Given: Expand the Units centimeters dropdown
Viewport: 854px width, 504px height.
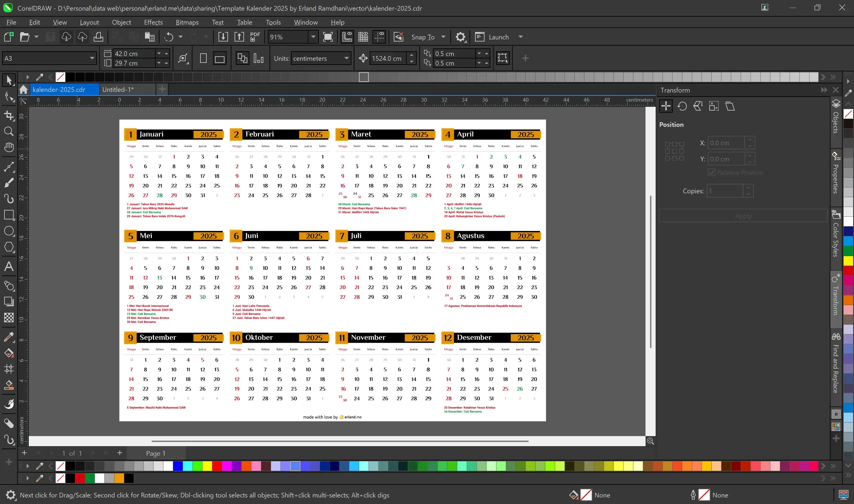Looking at the screenshot, I should 346,58.
